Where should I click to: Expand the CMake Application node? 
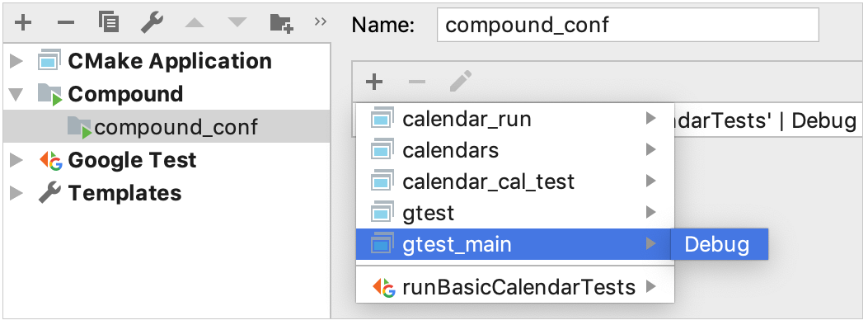[16, 62]
